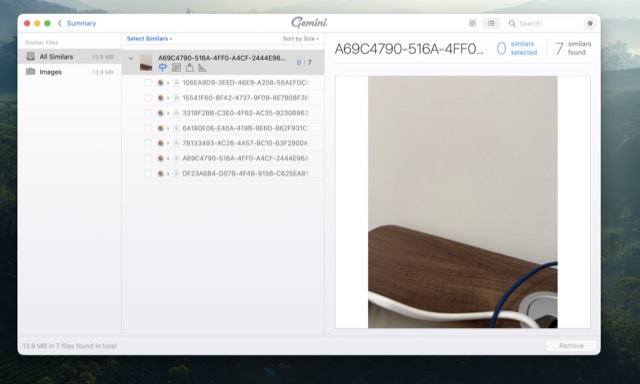Viewport: 640px width, 384px height.
Task: Check the 106EA9D9 file checkbox
Action: [148, 83]
